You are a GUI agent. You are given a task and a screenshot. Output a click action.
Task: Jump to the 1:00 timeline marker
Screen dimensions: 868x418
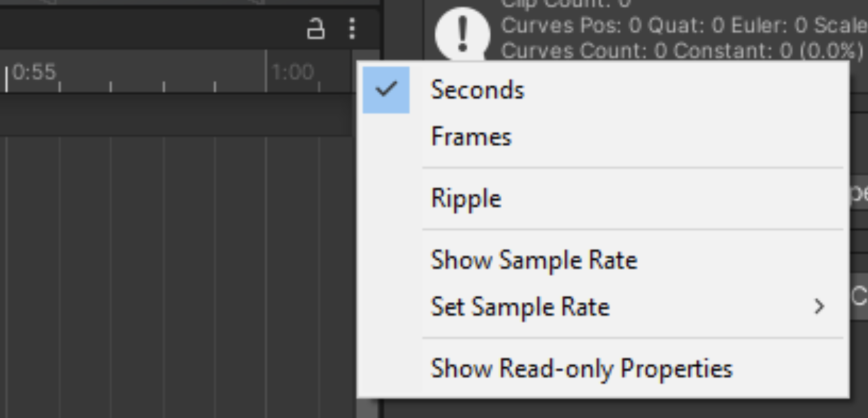pyautogui.click(x=292, y=72)
